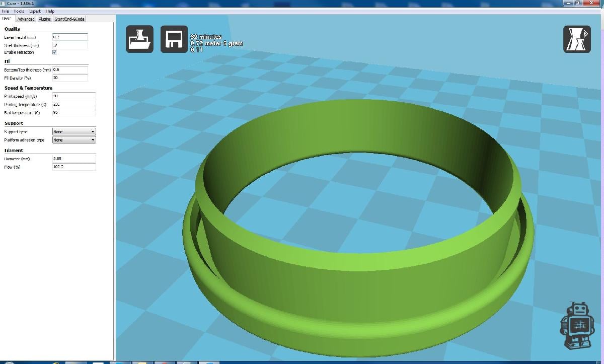Viewport: 604px width, 364px height.
Task: Open the File menu
Action: [x=6, y=11]
